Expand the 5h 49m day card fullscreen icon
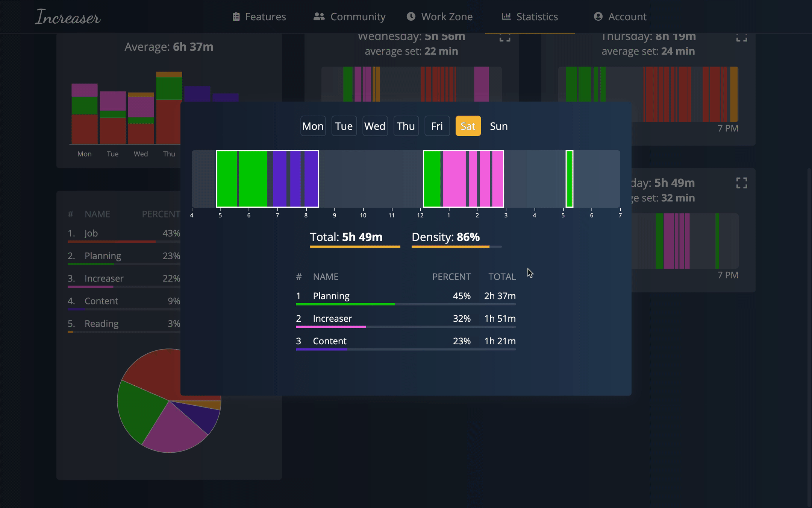The image size is (812, 508). [742, 183]
